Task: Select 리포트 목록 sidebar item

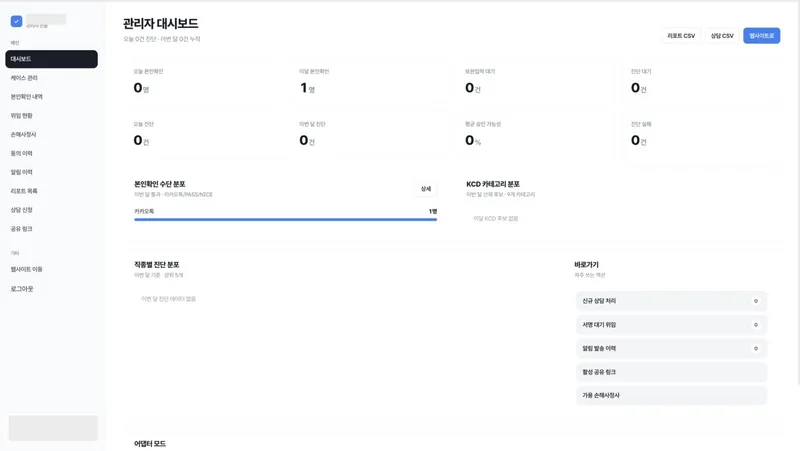Action: 52,191
